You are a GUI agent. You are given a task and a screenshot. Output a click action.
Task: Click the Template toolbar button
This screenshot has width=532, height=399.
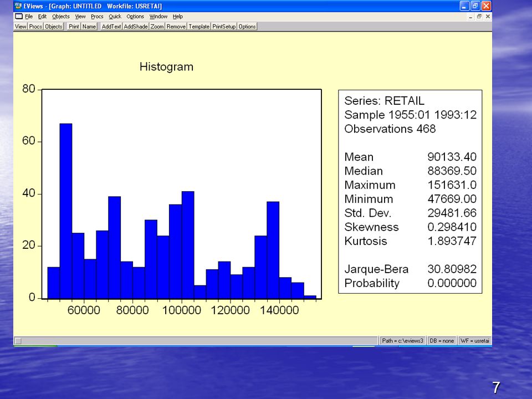tap(199, 27)
